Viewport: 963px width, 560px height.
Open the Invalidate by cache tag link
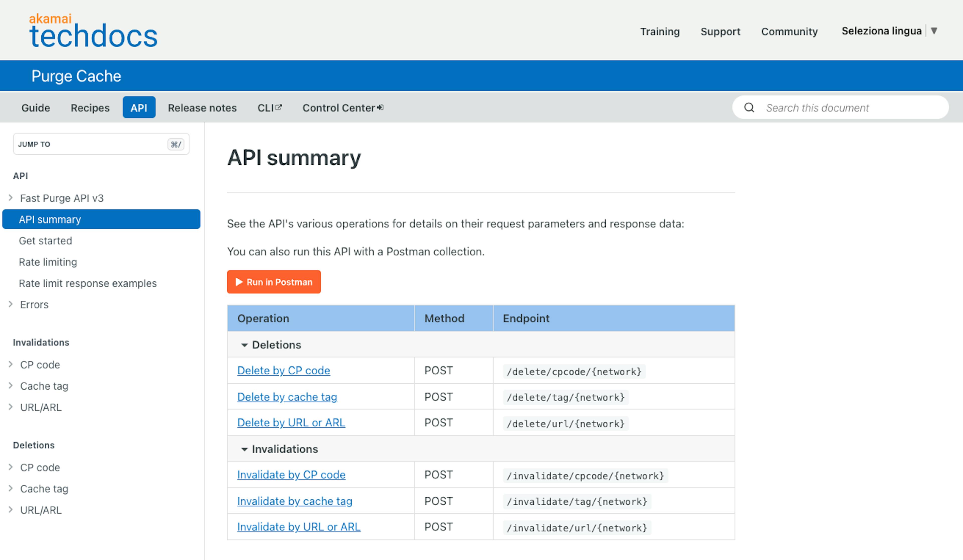point(295,501)
